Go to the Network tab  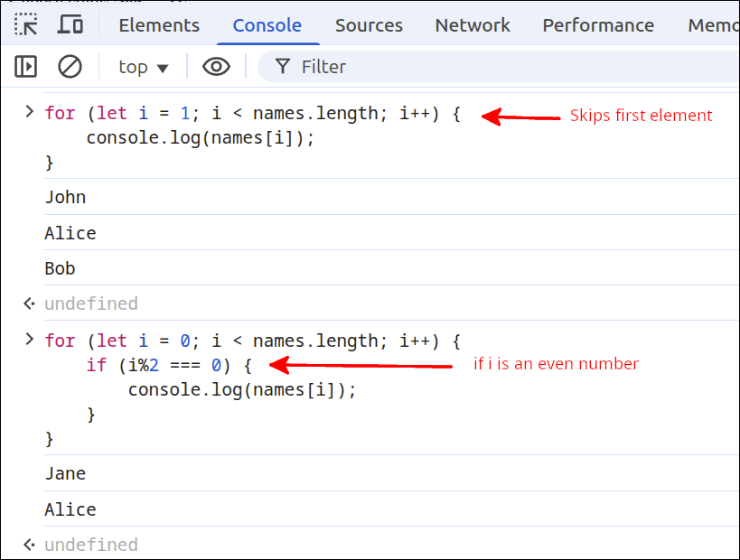coord(473,25)
